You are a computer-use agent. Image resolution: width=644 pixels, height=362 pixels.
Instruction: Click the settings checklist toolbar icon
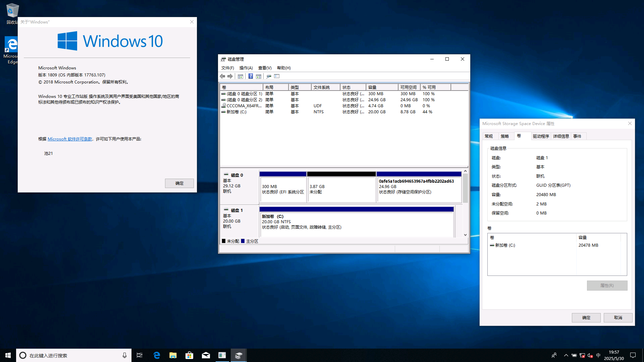coord(277,76)
